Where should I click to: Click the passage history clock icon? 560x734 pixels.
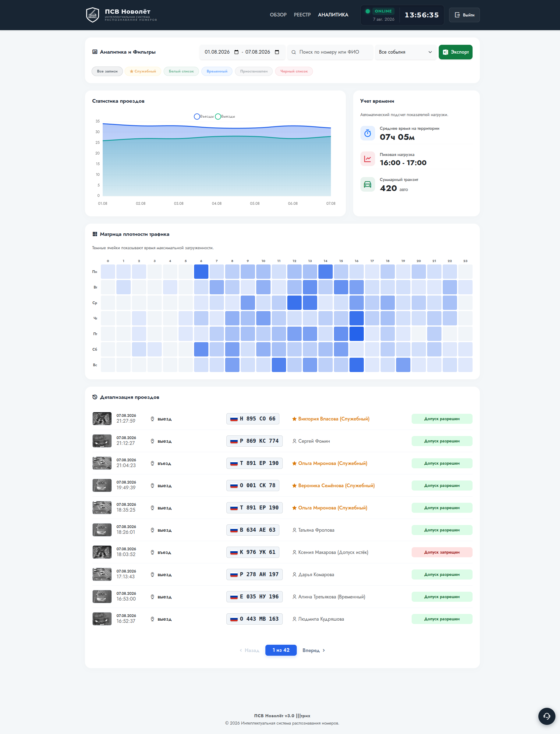[x=95, y=397]
